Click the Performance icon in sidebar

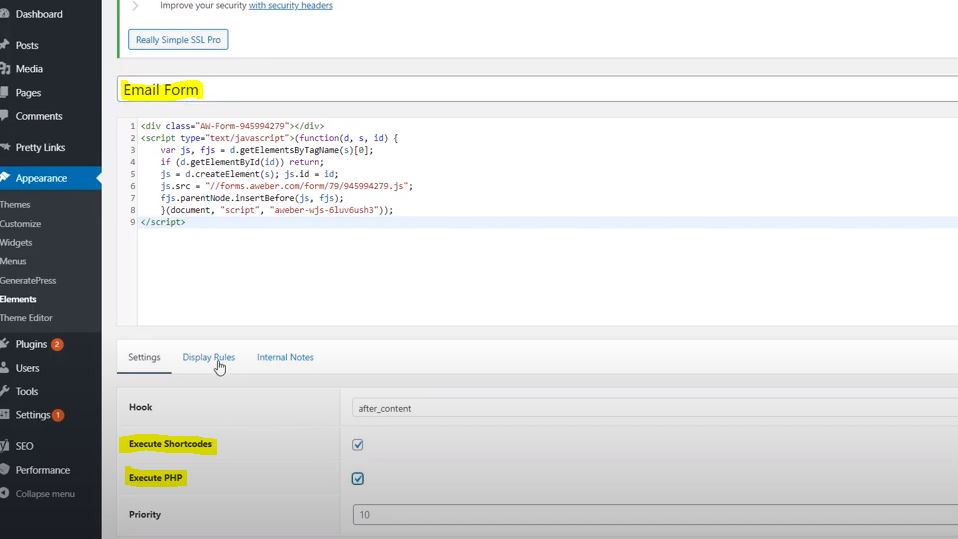[x=4, y=469]
